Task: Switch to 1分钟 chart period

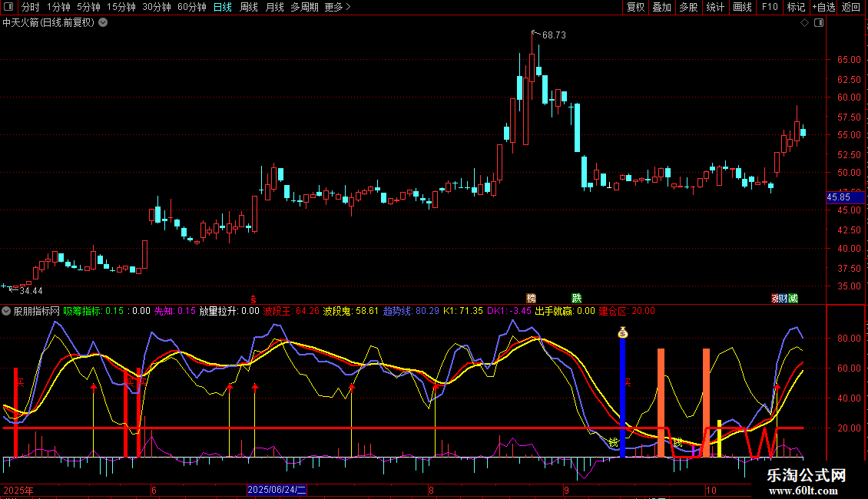Action: 58,7
